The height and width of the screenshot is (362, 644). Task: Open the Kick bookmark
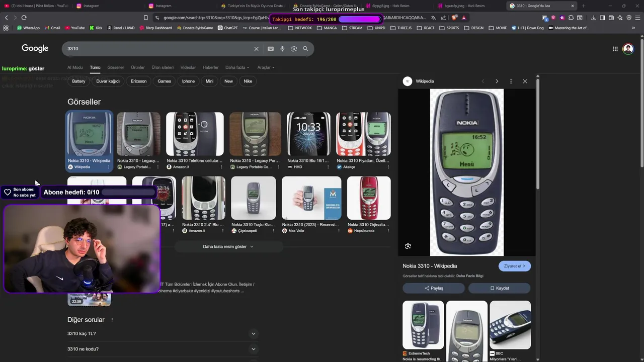tap(96, 28)
